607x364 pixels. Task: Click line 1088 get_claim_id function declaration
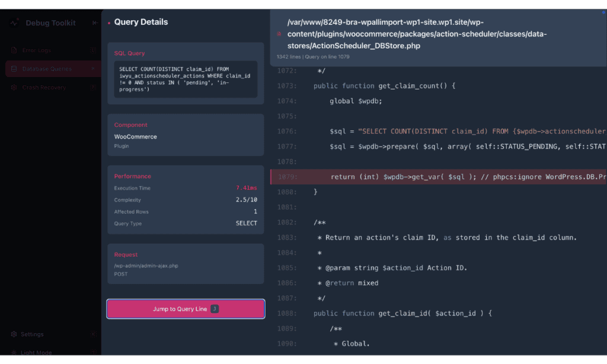402,313
